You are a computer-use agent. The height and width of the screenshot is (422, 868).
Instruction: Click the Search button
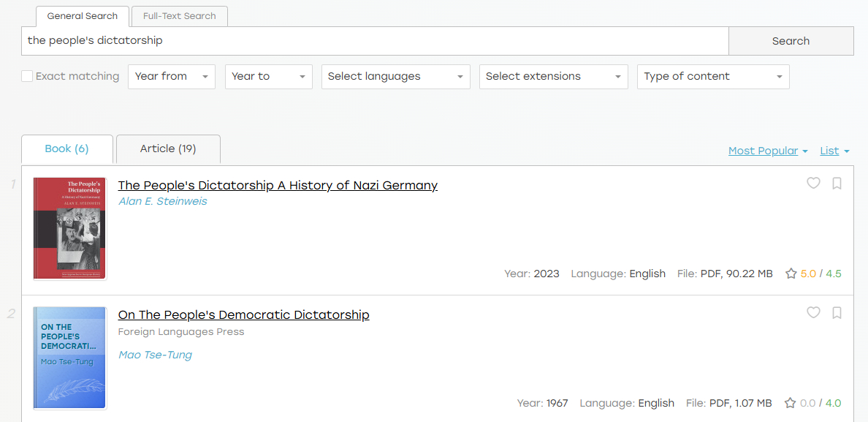(x=791, y=41)
